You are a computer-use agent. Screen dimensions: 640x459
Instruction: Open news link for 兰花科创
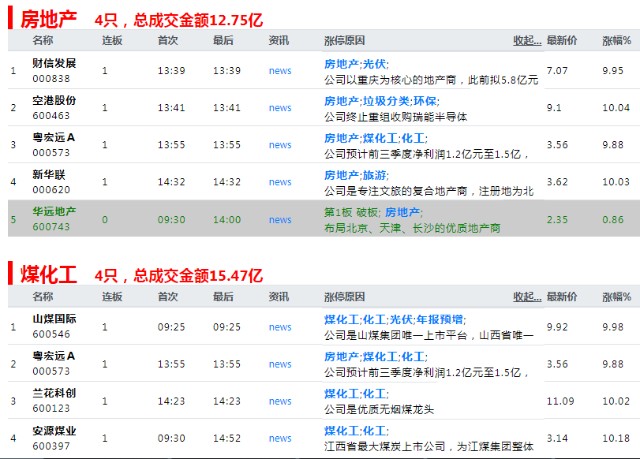(280, 401)
